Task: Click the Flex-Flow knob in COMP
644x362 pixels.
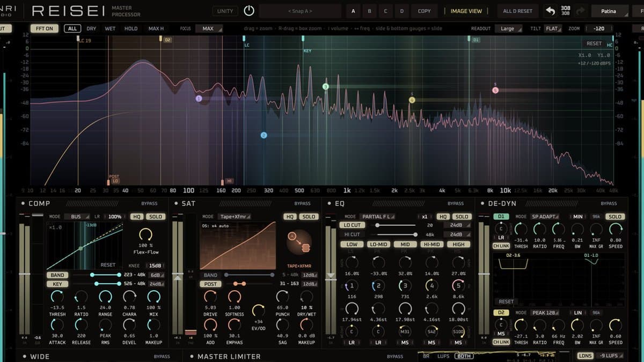Action: tap(145, 234)
